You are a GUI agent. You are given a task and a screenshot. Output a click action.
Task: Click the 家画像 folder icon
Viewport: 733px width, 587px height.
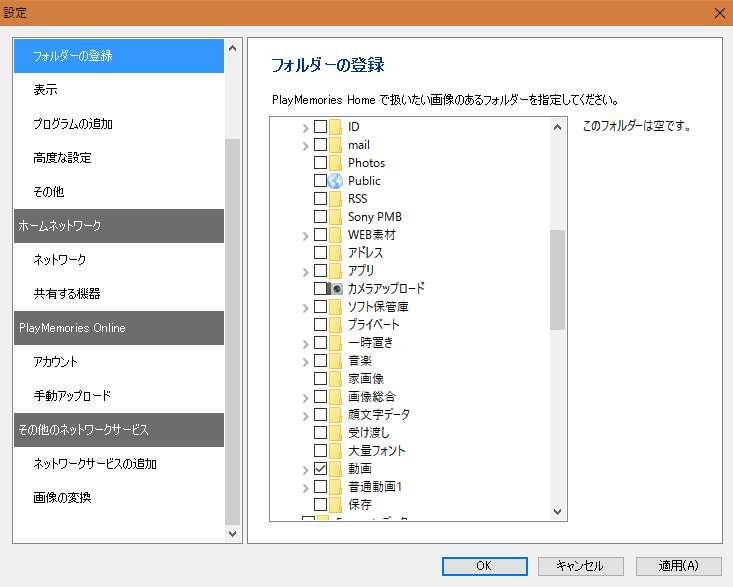[335, 379]
